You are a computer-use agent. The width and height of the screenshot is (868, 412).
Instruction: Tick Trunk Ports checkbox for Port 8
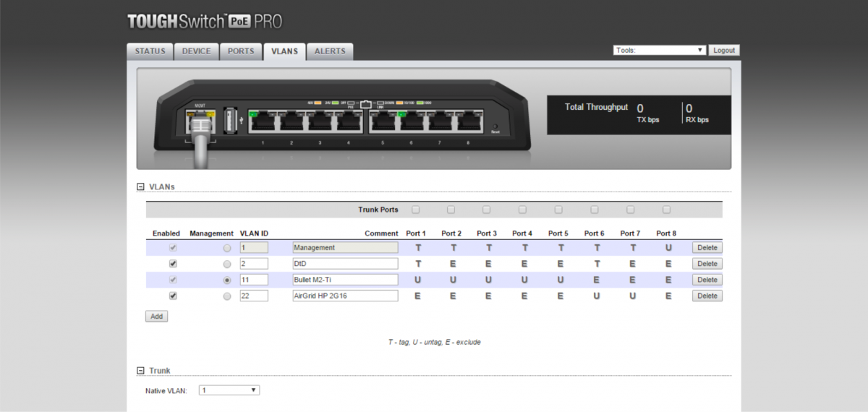click(666, 210)
